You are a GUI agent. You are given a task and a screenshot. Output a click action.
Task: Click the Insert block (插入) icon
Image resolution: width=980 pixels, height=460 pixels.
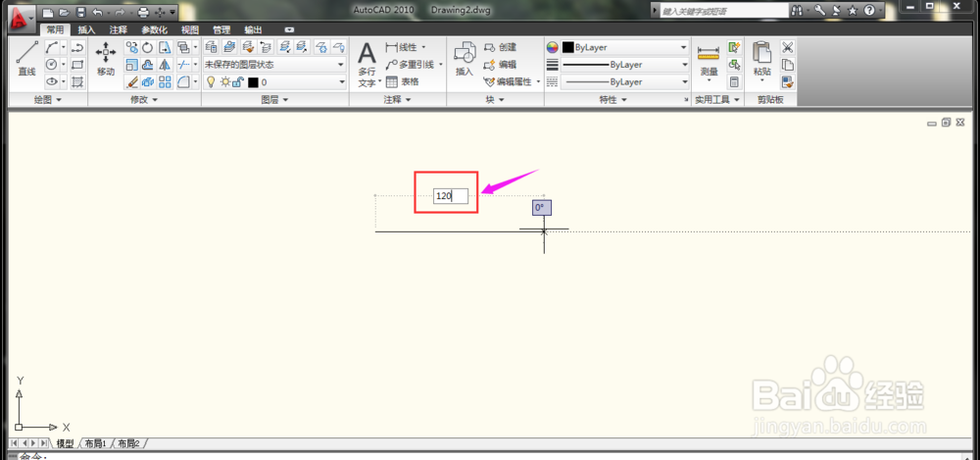(x=465, y=59)
